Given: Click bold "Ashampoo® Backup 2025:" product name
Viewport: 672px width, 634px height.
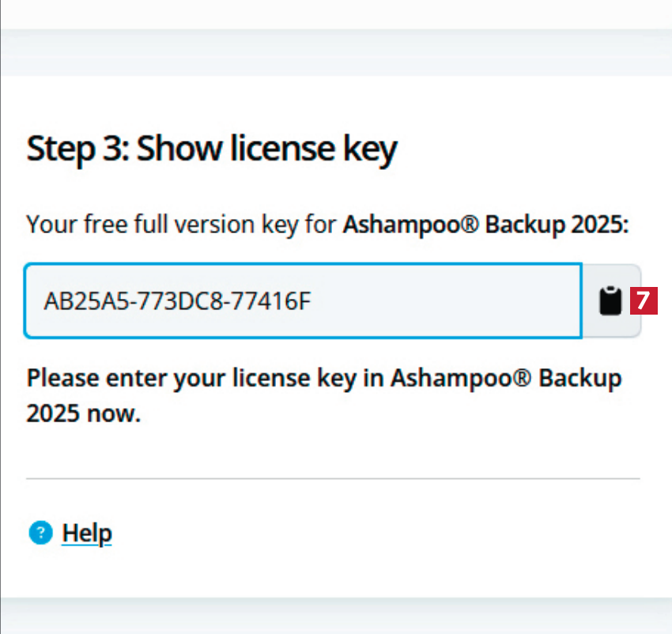Looking at the screenshot, I should (485, 225).
